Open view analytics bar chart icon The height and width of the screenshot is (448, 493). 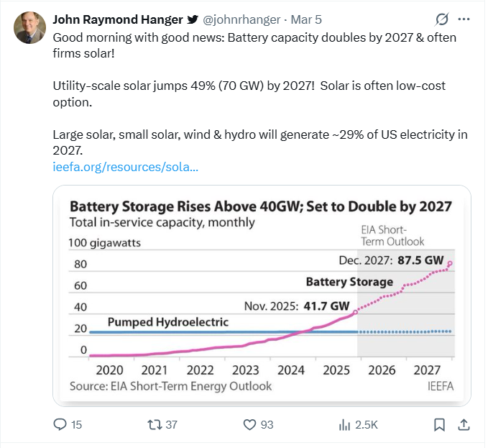pos(344,424)
